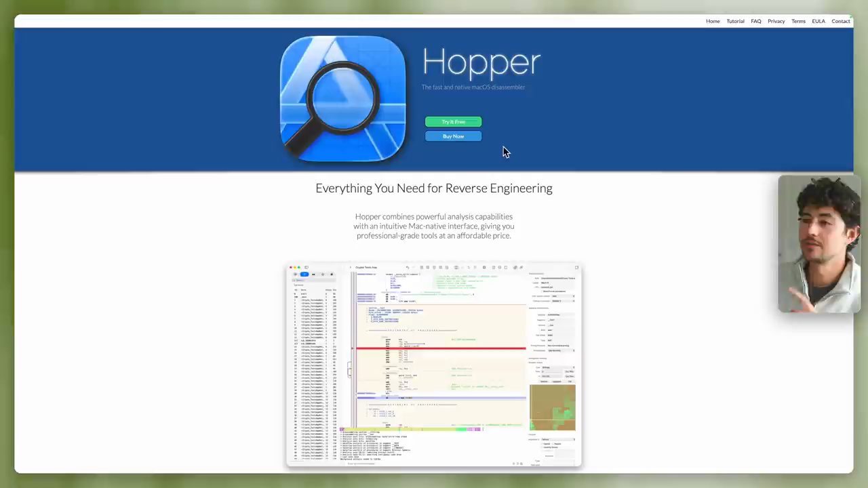Click the green Try It Free button
The height and width of the screenshot is (488, 868).
coord(454,122)
